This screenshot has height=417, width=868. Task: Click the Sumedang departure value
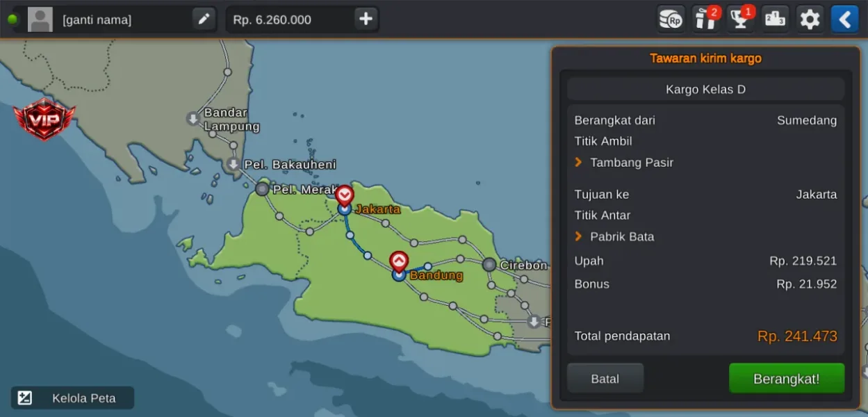(807, 120)
